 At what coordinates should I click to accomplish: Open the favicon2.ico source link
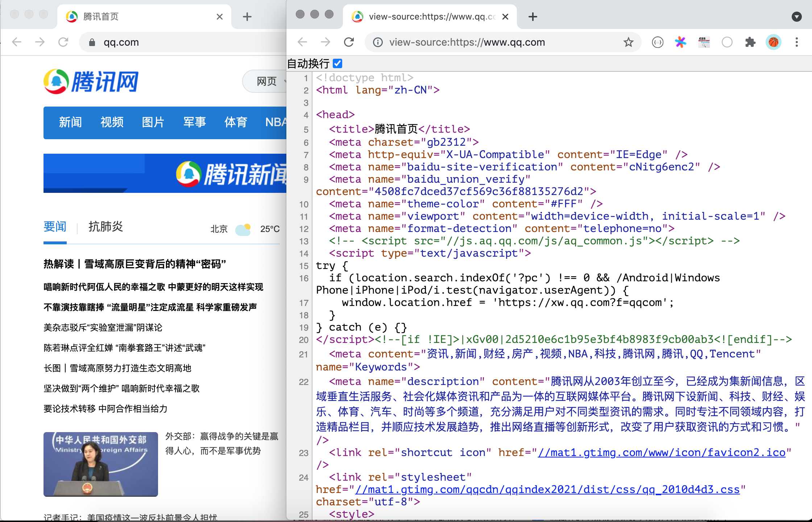pyautogui.click(x=662, y=452)
